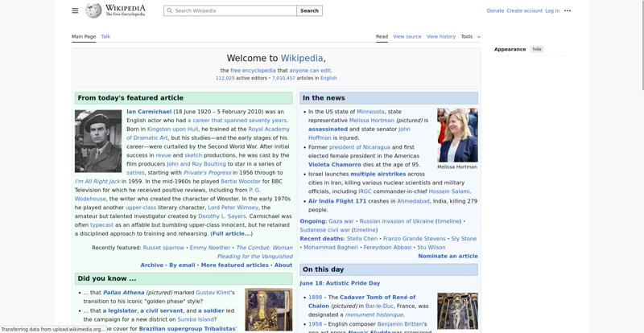Hide the Appearance panel
The height and width of the screenshot is (333, 644).
[x=537, y=49]
